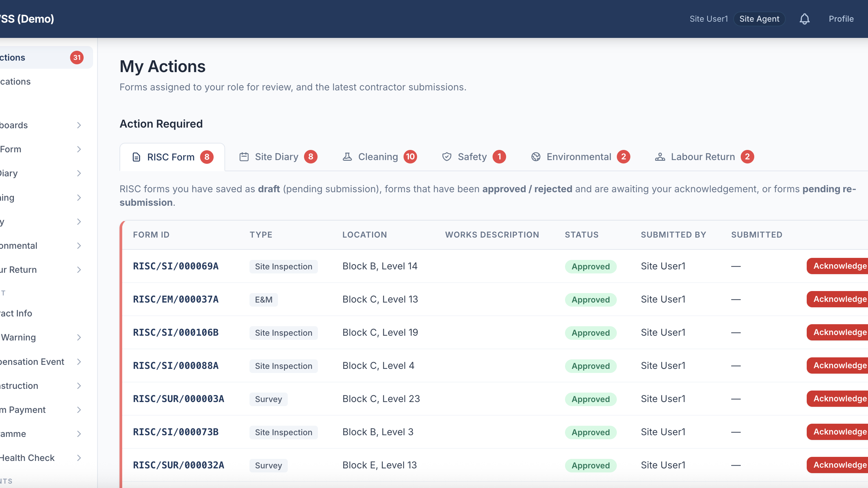This screenshot has width=868, height=488.
Task: Switch to the Safety tab
Action: (x=474, y=157)
